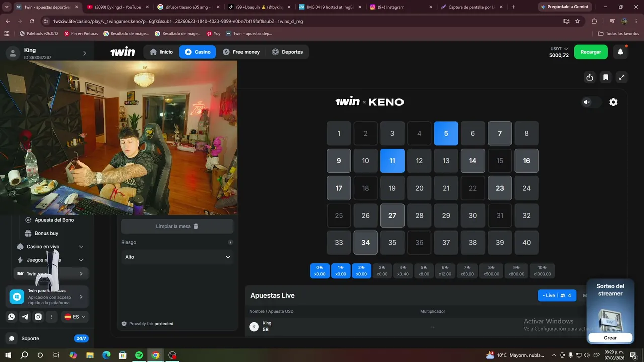644x362 pixels.
Task: Click Crear in Sorteo del streamer
Action: click(610, 338)
